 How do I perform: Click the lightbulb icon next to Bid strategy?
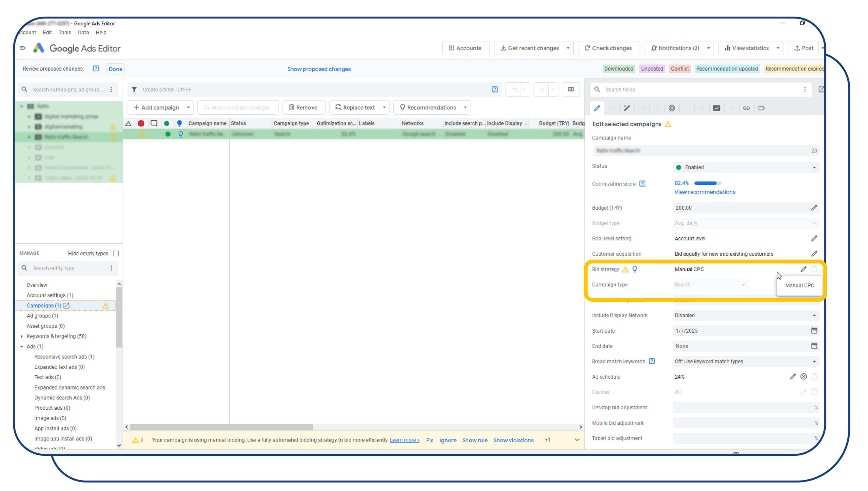[635, 269]
